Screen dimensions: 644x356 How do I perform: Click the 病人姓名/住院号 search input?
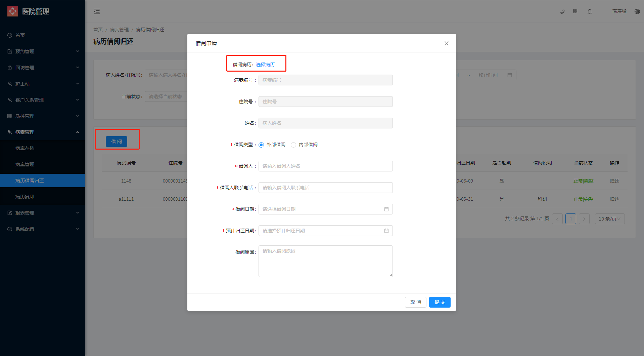[x=166, y=75]
